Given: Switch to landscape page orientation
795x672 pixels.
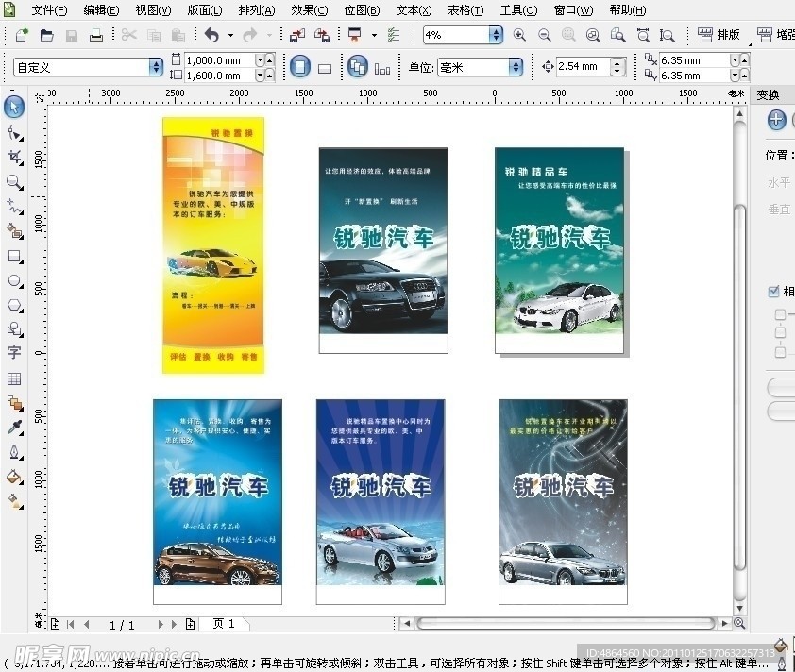Looking at the screenshot, I should click(325, 68).
